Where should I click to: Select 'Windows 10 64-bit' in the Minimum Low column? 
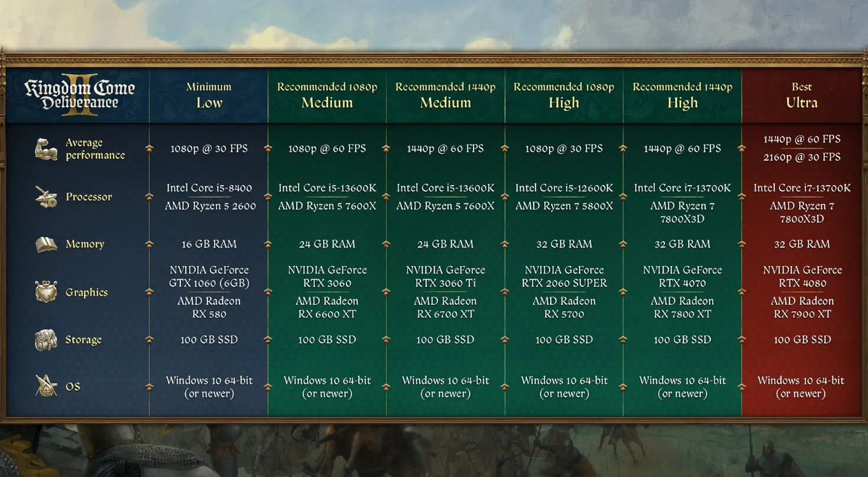(x=209, y=381)
